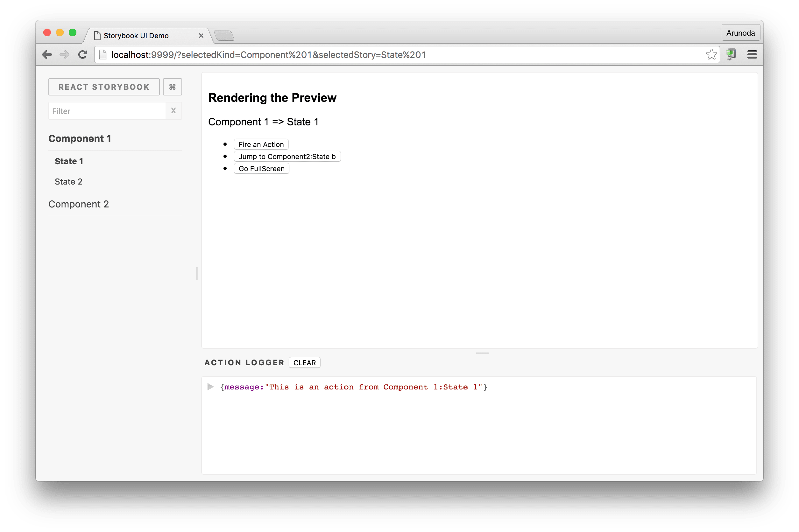This screenshot has height=532, width=799.
Task: Click the browser back arrow
Action: pos(47,55)
